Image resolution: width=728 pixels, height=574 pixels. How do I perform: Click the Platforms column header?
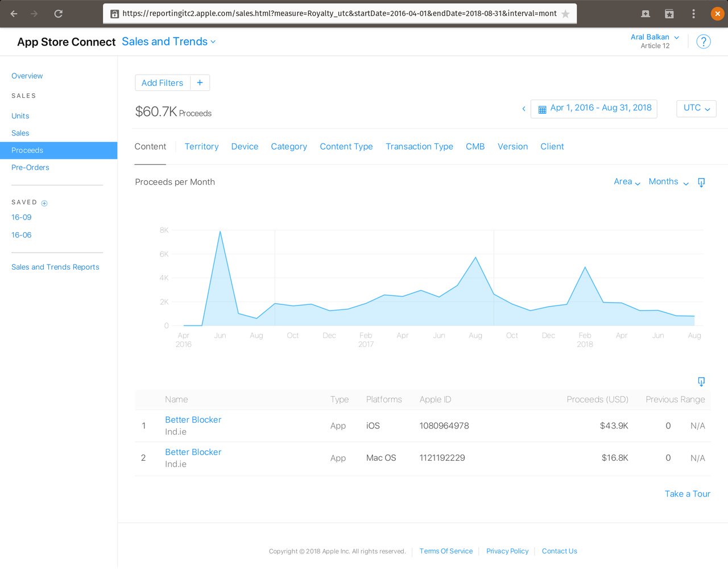[x=384, y=399]
